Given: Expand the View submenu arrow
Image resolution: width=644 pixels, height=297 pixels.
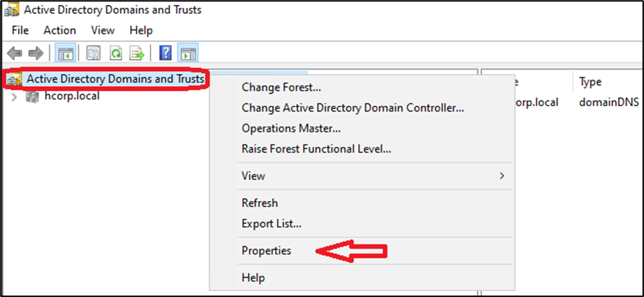Looking at the screenshot, I should click(x=501, y=176).
